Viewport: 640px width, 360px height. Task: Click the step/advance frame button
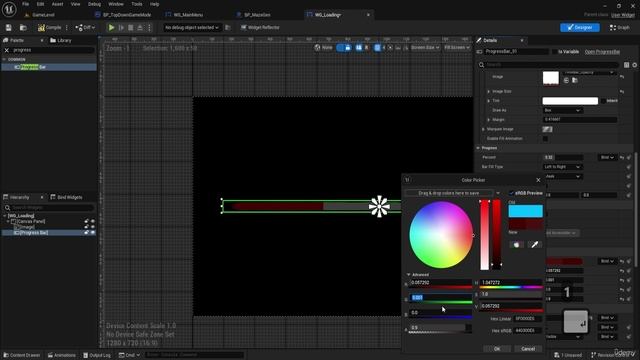click(121, 27)
